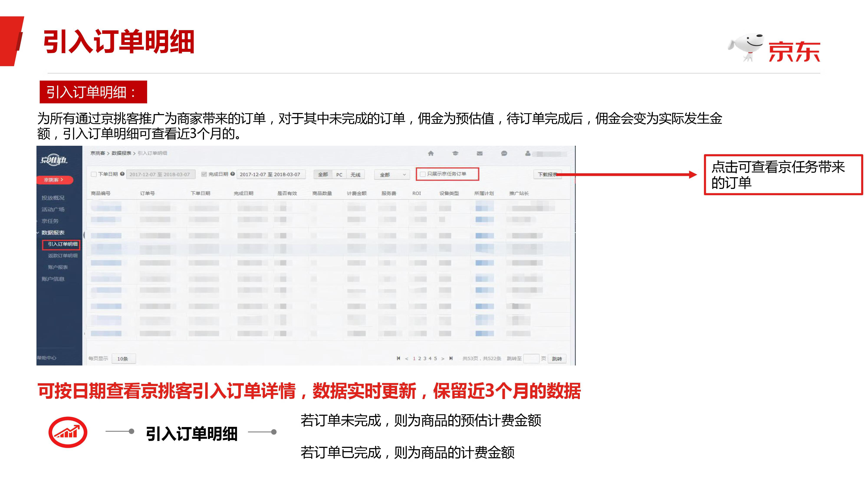
Task: Collapse the 数据报表 sidebar section
Action: click(x=53, y=233)
